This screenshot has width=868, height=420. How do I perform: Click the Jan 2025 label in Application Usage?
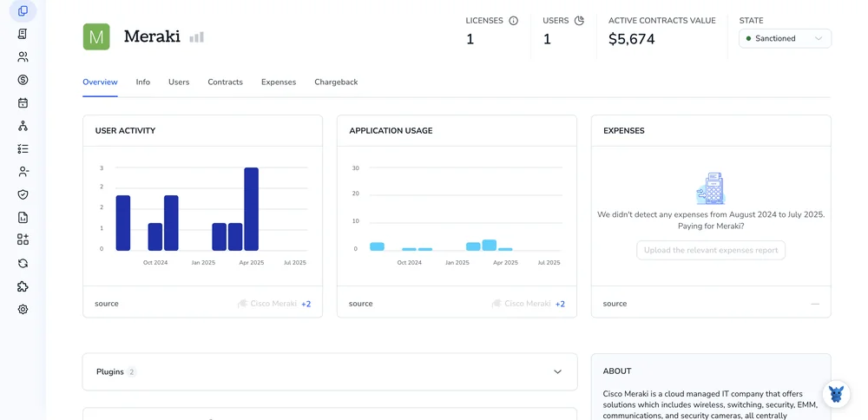[x=457, y=263]
